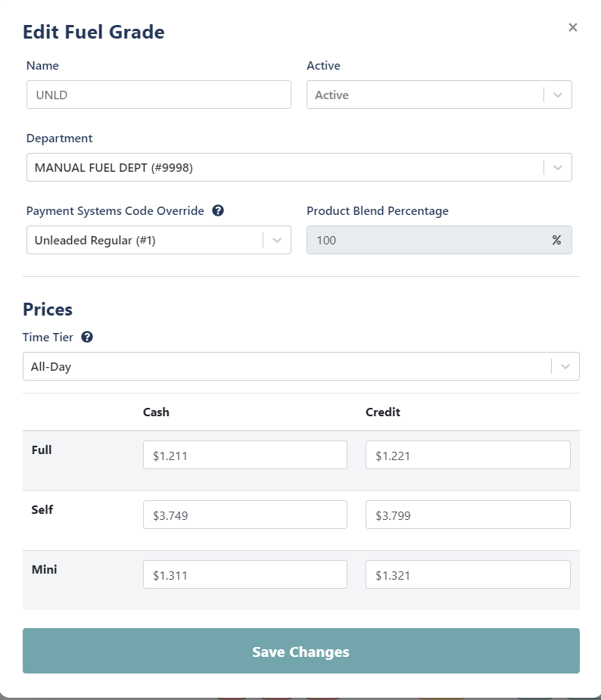Edit the Self Credit price $3.799
Screen dimensions: 601x700
tap(468, 515)
